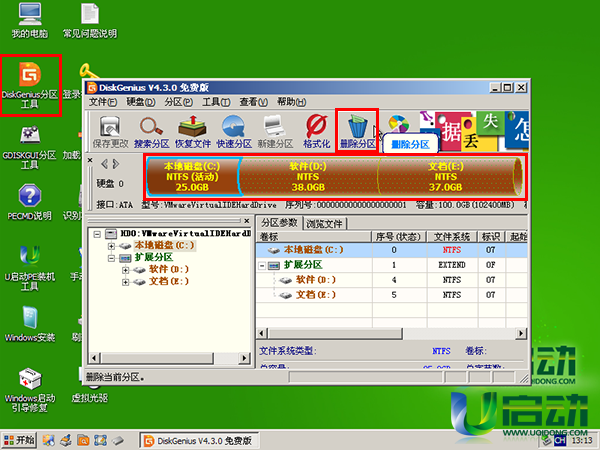600x450 pixels.
Task: Open 常见问题说明 document icon
Action: click(90, 21)
